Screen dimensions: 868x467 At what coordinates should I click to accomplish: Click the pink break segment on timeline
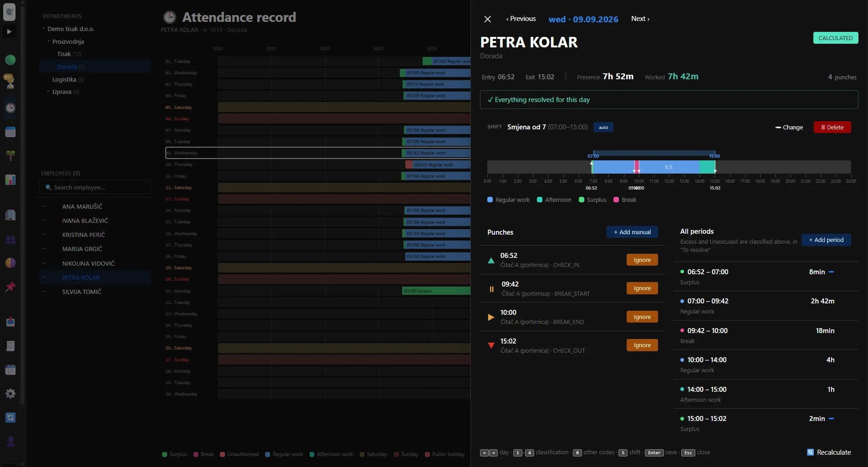(637, 167)
